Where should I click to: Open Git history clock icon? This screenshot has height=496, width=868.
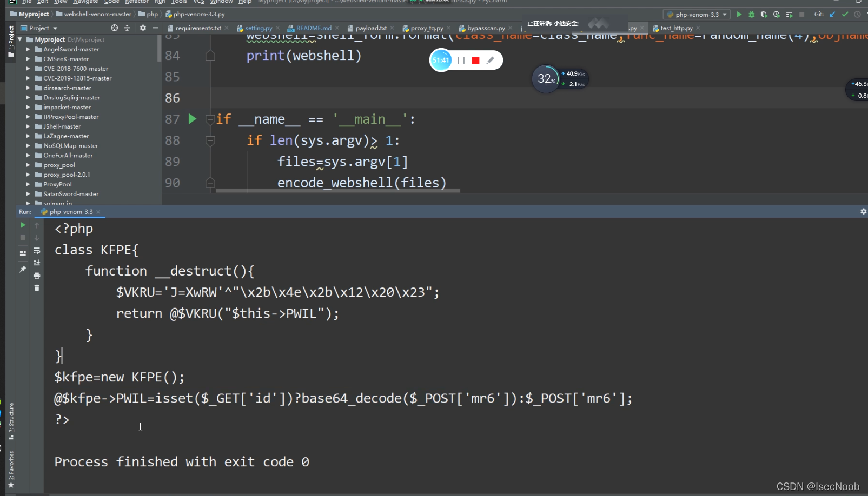click(x=857, y=15)
